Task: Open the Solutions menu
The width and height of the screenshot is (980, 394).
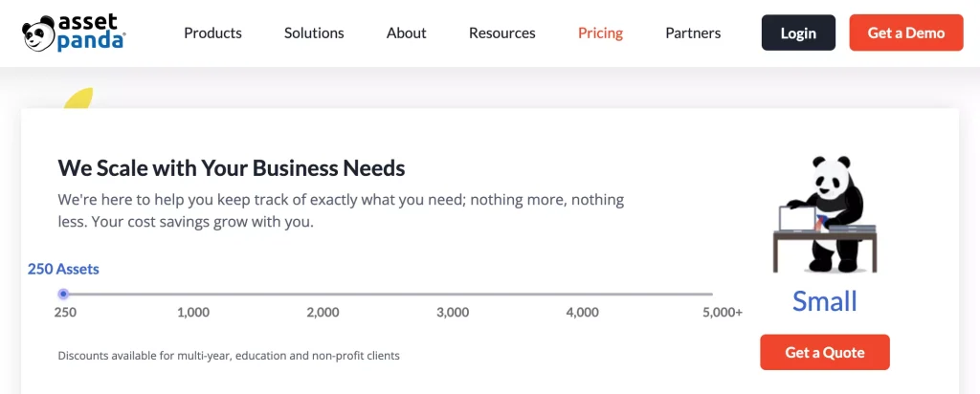Action: point(314,33)
